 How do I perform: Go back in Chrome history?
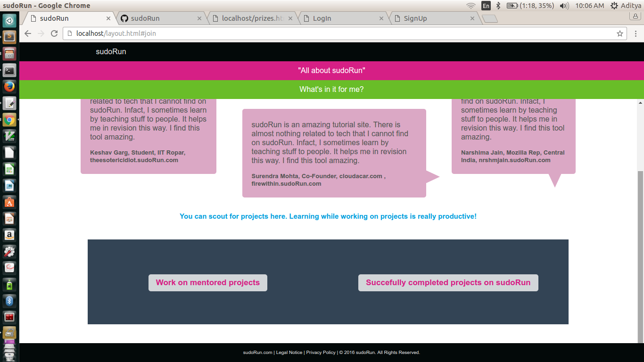28,33
